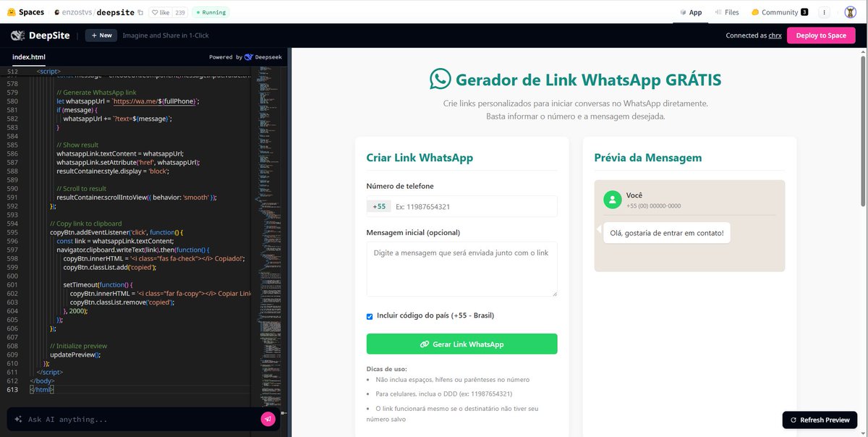Click the 'Criar Link WhatsApp' heading
The height and width of the screenshot is (437, 868).
point(420,158)
